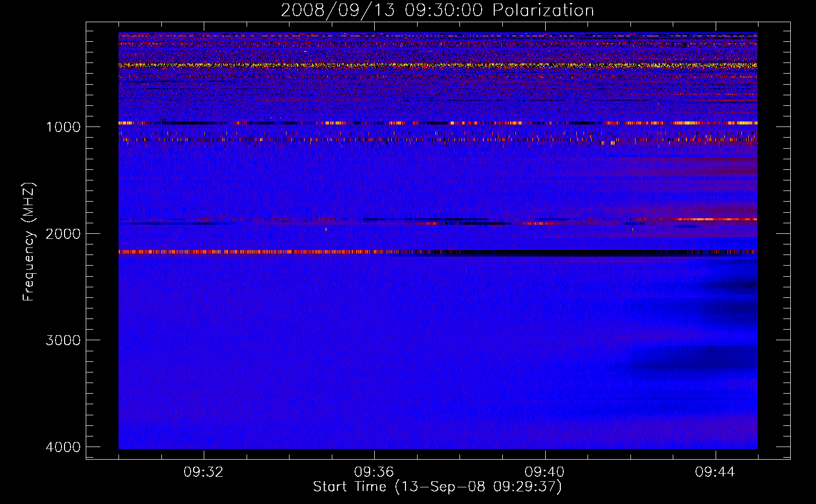
Task: Click the 3000 frequency tick label
Action: click(x=63, y=340)
